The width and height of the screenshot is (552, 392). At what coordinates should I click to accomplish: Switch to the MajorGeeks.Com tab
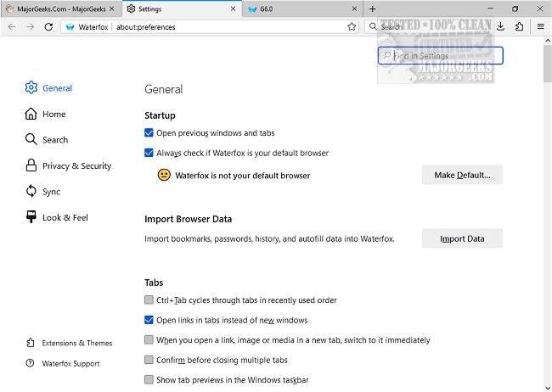(x=60, y=9)
